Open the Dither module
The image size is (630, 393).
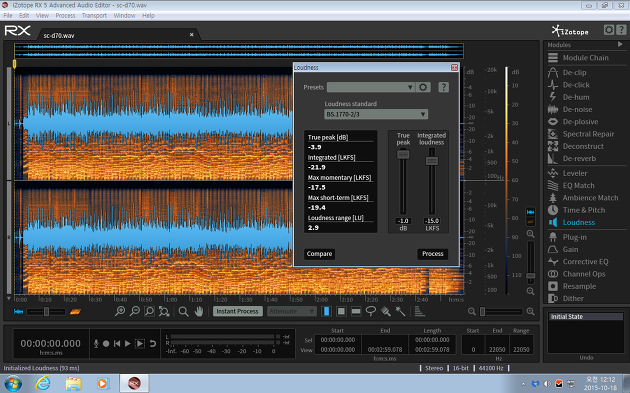pyautogui.click(x=566, y=299)
